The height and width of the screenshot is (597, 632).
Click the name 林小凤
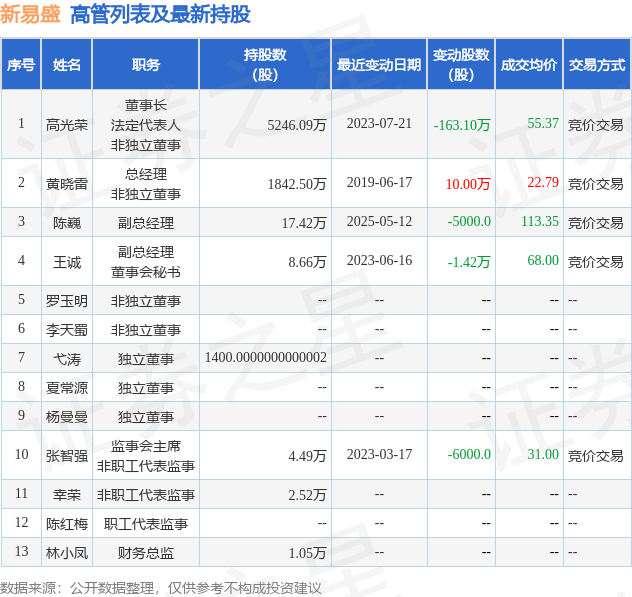point(67,553)
